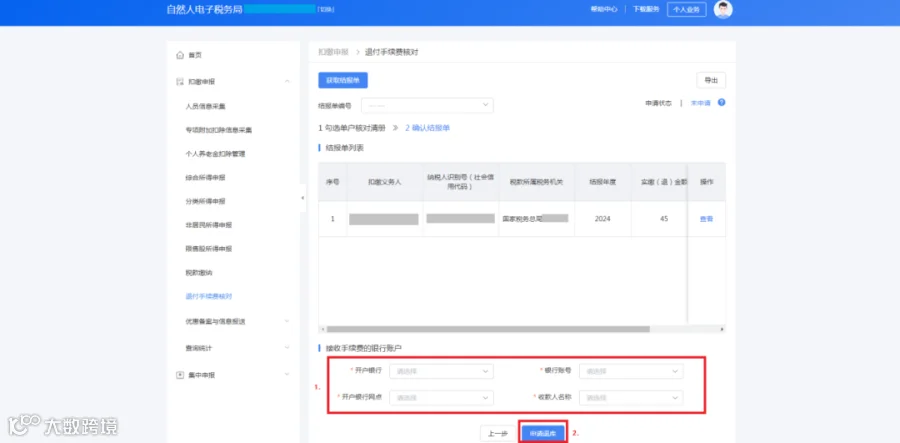
Task: Select step 2 确认结报单
Action: point(428,128)
